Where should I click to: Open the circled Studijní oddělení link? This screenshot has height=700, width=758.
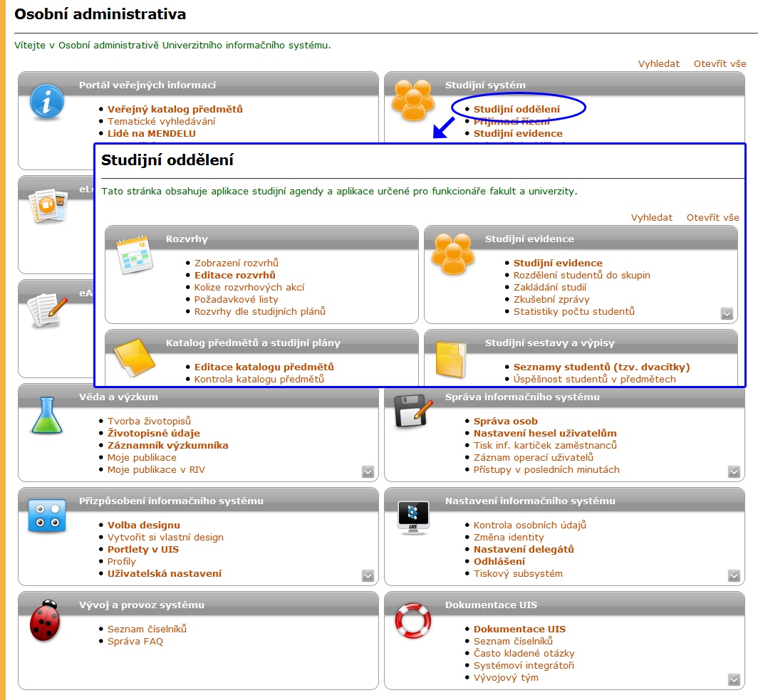[516, 109]
